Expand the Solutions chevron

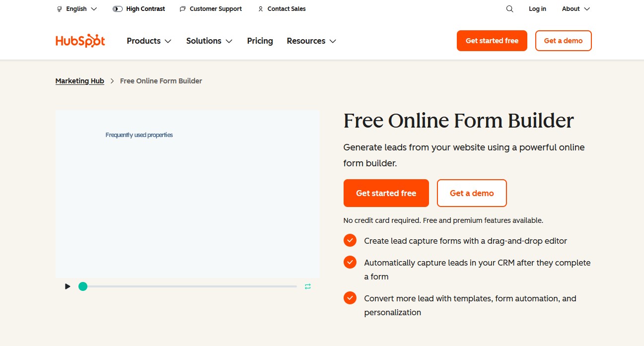click(229, 41)
